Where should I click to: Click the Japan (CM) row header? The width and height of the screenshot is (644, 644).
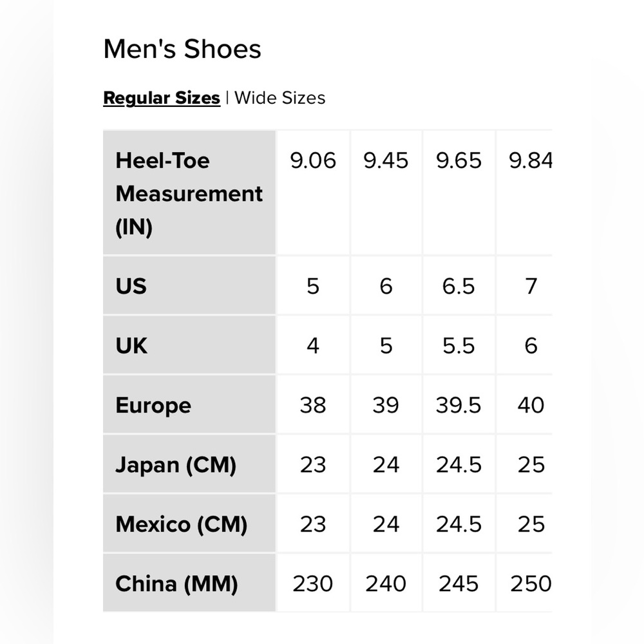tap(189, 464)
